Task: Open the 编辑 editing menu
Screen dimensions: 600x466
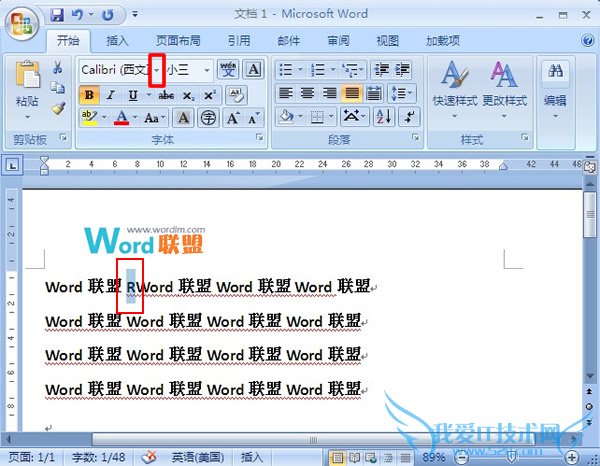Action: coord(555,89)
